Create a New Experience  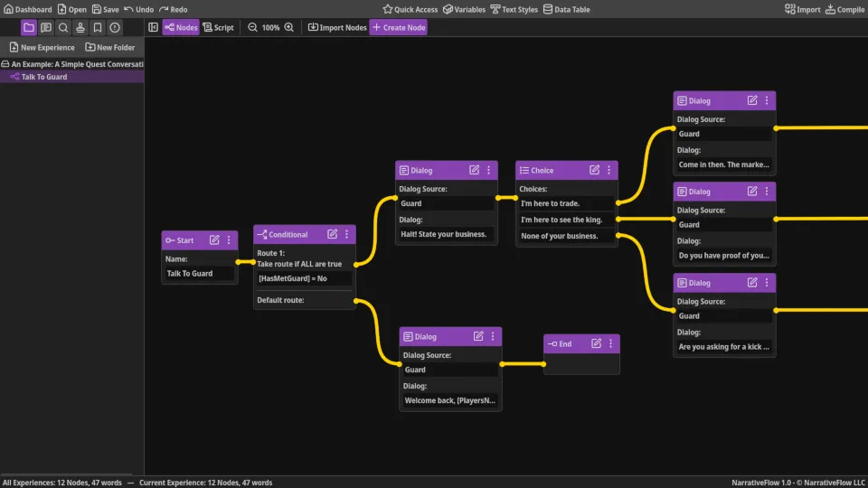pos(42,48)
